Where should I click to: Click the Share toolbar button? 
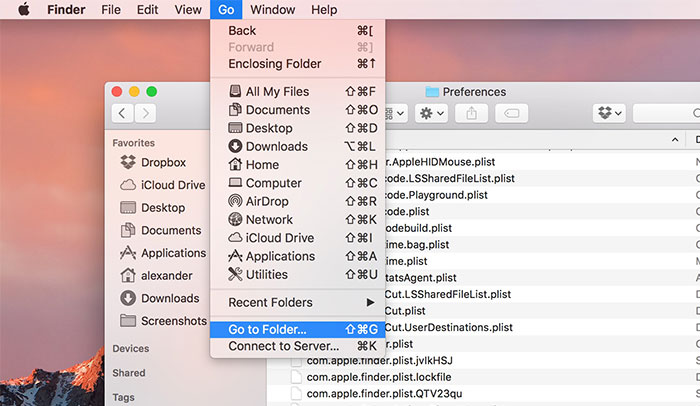click(471, 113)
